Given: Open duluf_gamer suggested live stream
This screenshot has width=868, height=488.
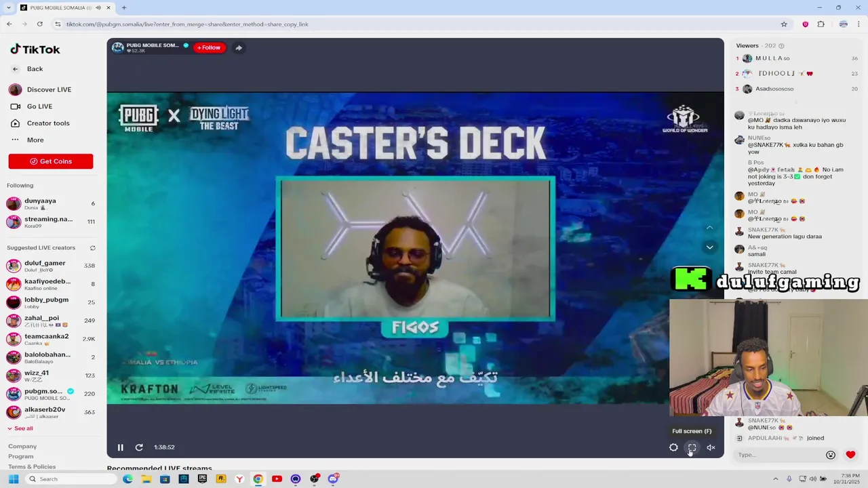Looking at the screenshot, I should [x=51, y=266].
